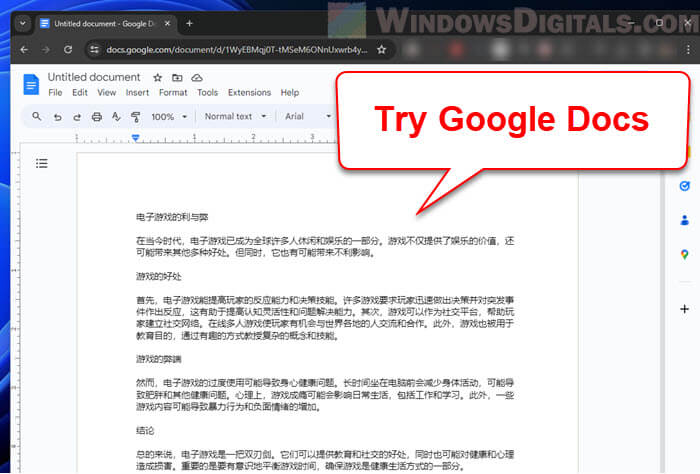Open Contacts in the side panel
Image resolution: width=700 pixels, height=474 pixels.
684,220
